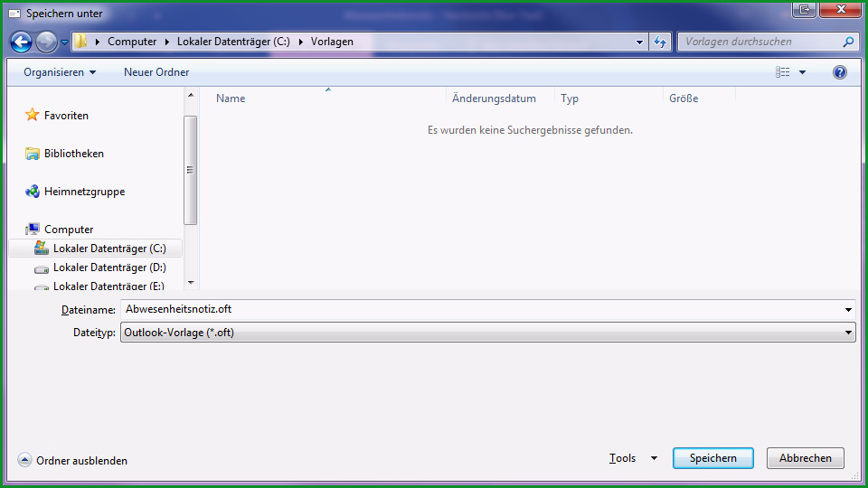Expand arrow after Computer in breadcrumb
868x488 pixels.
[166, 42]
